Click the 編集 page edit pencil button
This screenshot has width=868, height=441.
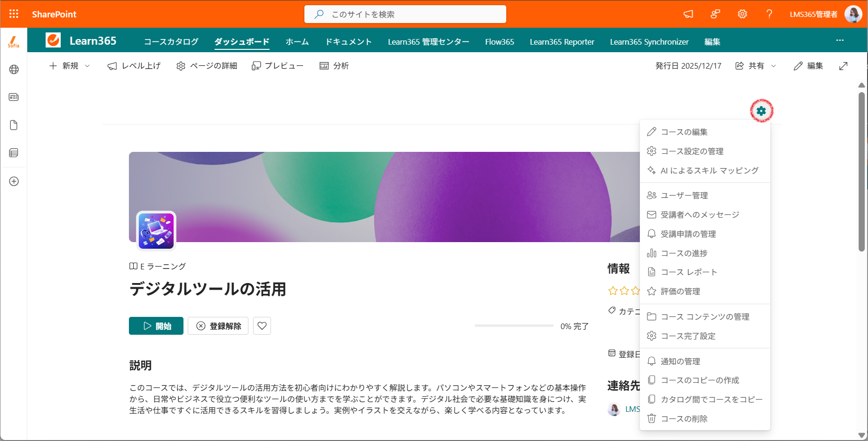(x=808, y=66)
